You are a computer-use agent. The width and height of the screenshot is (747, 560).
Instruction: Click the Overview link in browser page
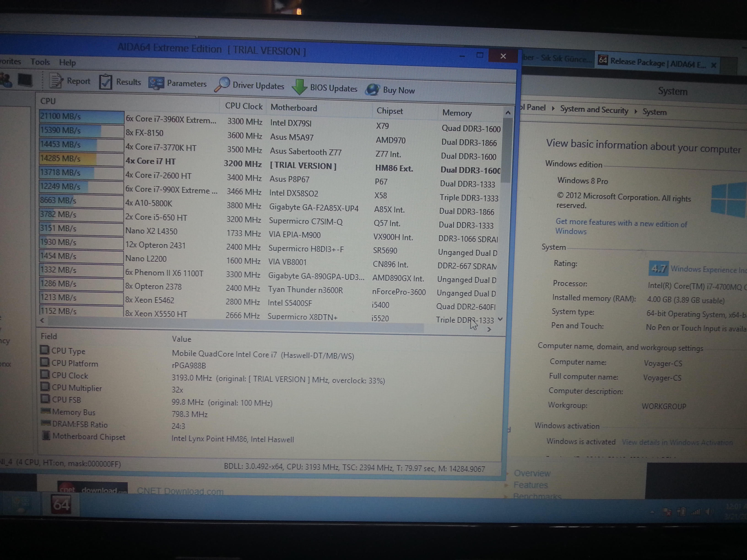click(x=532, y=473)
